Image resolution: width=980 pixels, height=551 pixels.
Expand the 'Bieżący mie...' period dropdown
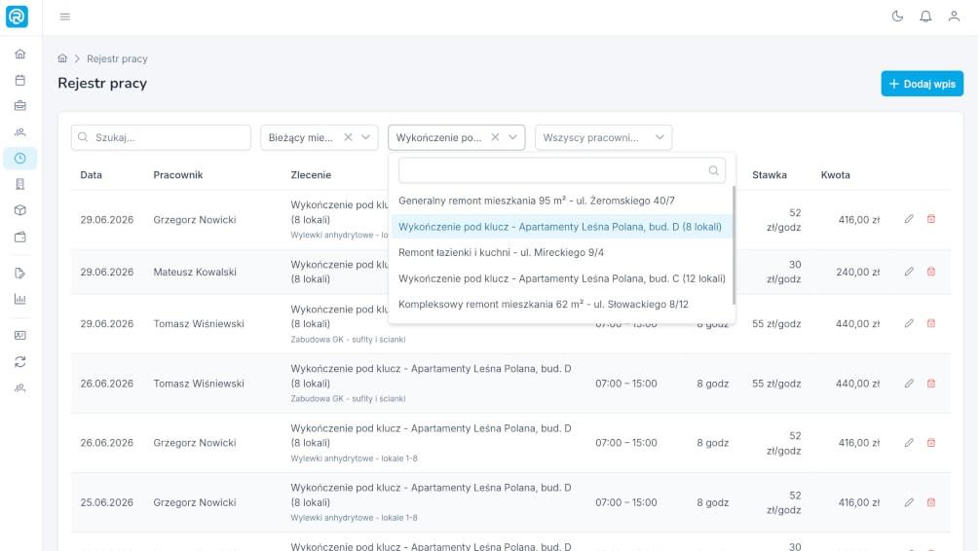pos(365,137)
